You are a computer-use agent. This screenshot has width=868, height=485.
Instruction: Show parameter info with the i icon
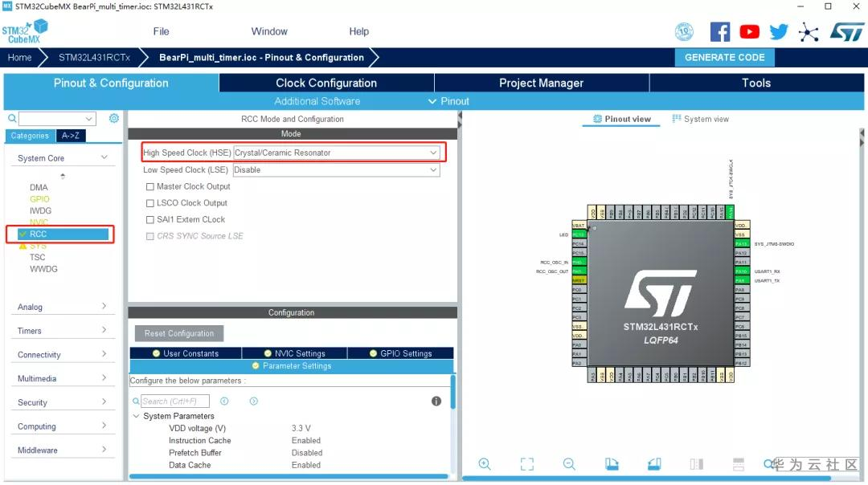coord(436,401)
